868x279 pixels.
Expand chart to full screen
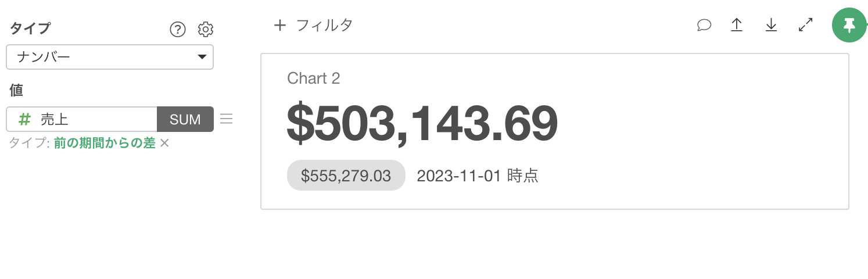805,25
